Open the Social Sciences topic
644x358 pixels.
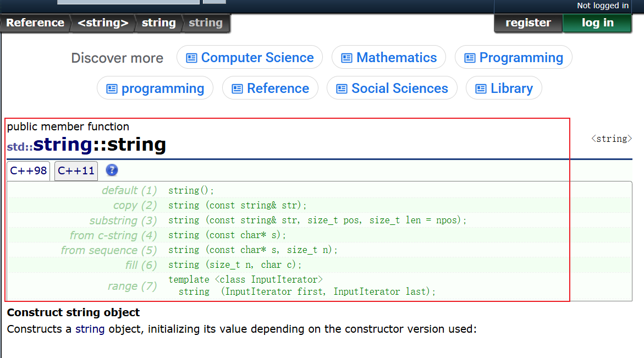[x=392, y=89]
